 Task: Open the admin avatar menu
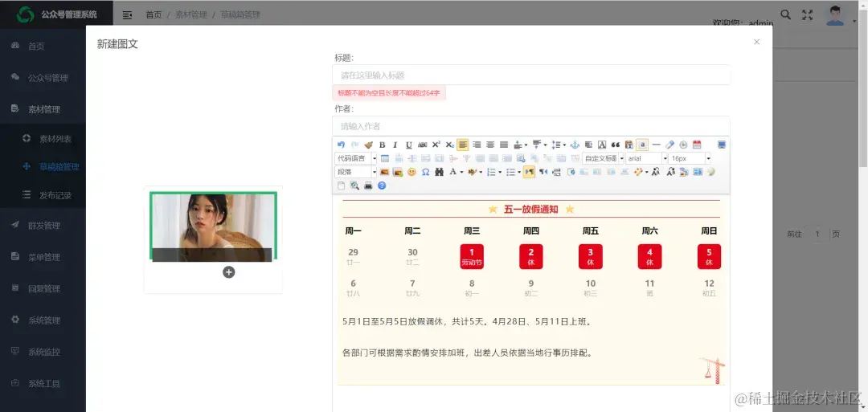[x=835, y=15]
